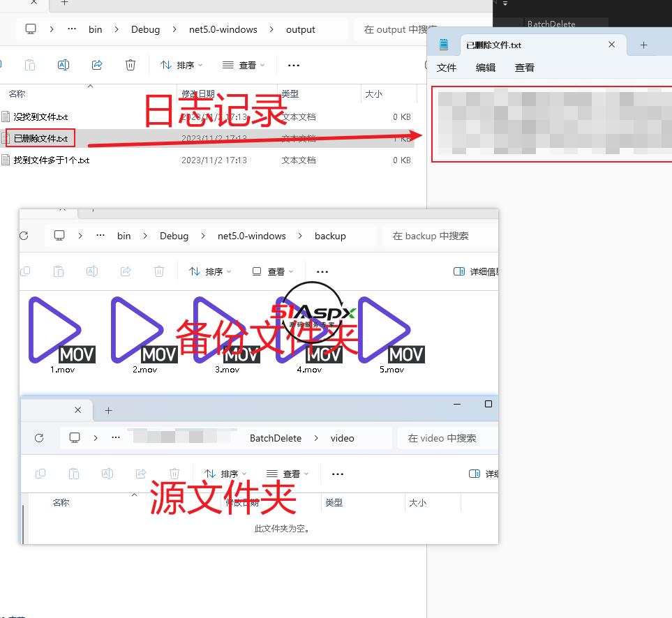Expand the 查看 dropdown in output window
This screenshot has width=672, height=618.
(244, 65)
